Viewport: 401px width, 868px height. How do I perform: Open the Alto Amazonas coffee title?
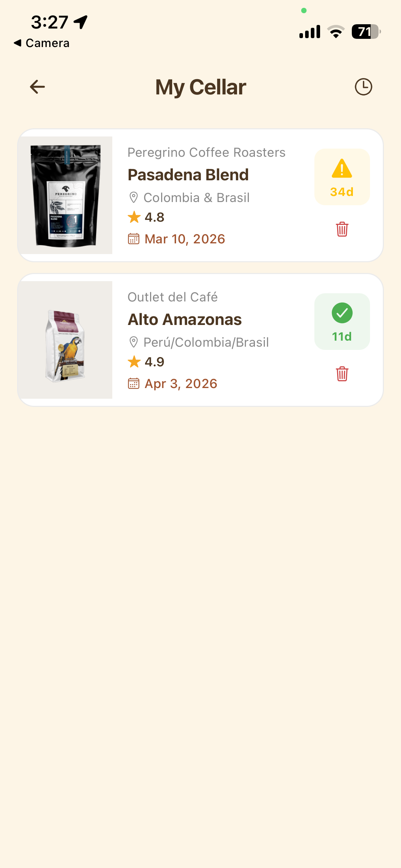(x=185, y=320)
